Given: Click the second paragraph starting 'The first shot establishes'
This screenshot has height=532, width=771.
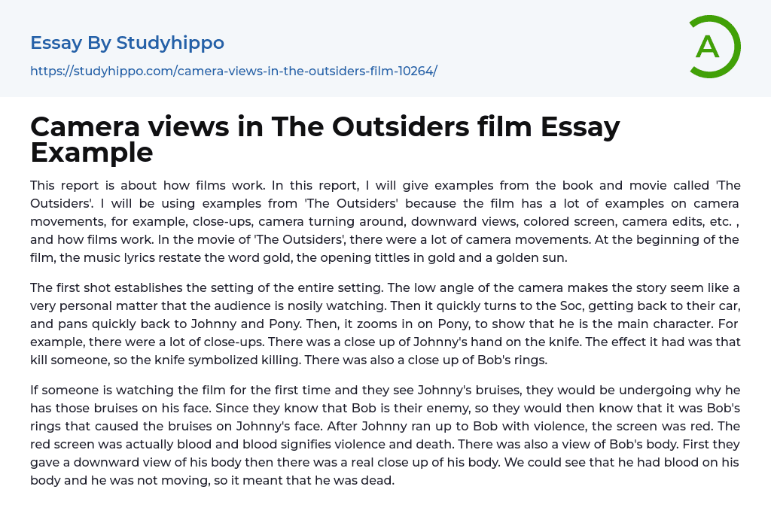Looking at the screenshot, I should [x=385, y=322].
